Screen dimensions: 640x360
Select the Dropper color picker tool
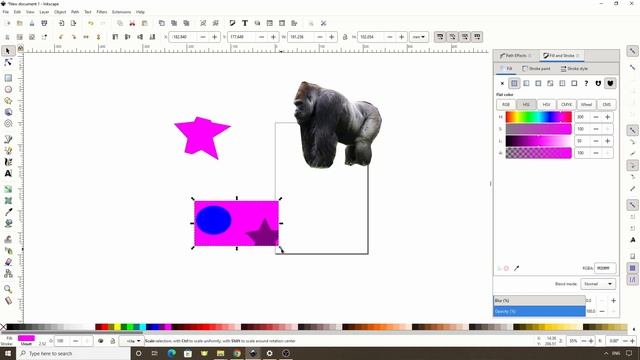click(x=8, y=212)
